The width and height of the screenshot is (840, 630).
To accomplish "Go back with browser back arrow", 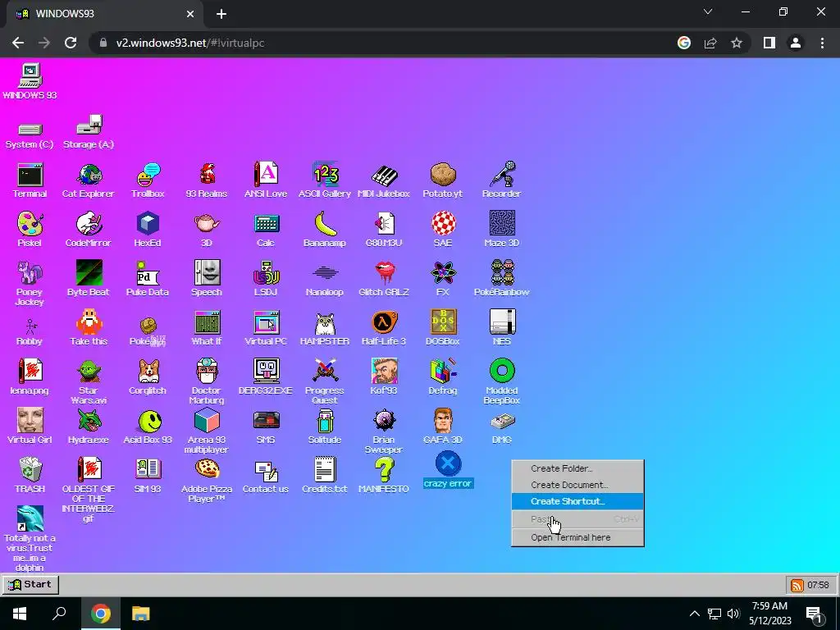I will pyautogui.click(x=18, y=43).
